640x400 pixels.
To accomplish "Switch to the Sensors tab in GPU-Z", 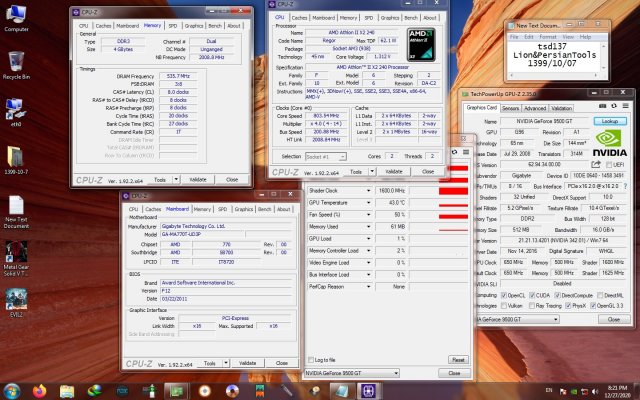I will pyautogui.click(x=510, y=107).
